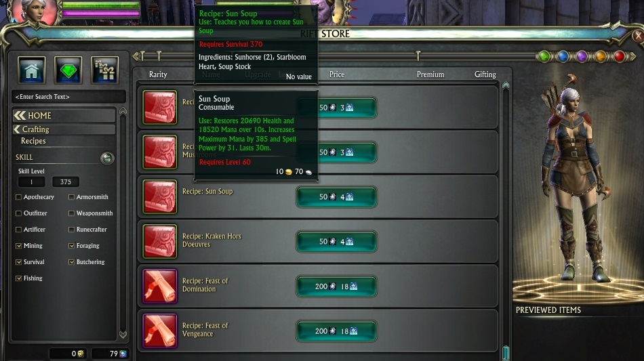Open the store Home icon button
Viewport: 644px width, 361px height.
tap(32, 70)
